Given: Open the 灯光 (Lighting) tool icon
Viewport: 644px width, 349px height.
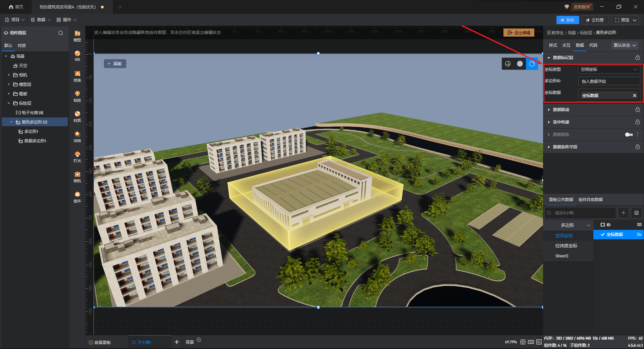Looking at the screenshot, I should [77, 156].
